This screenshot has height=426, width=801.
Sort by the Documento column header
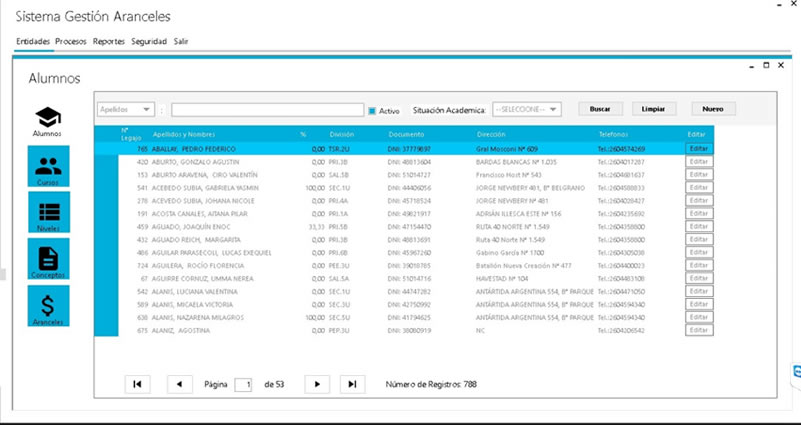406,134
